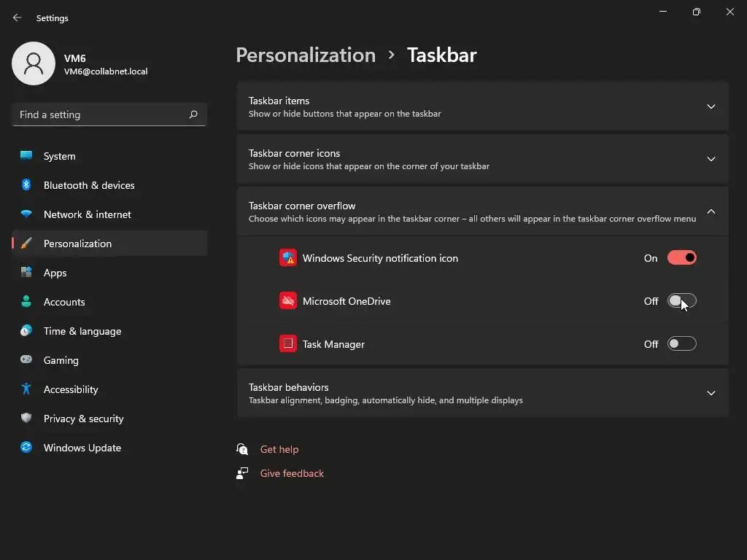
Task: Click the search magnifier icon
Action: point(193,114)
